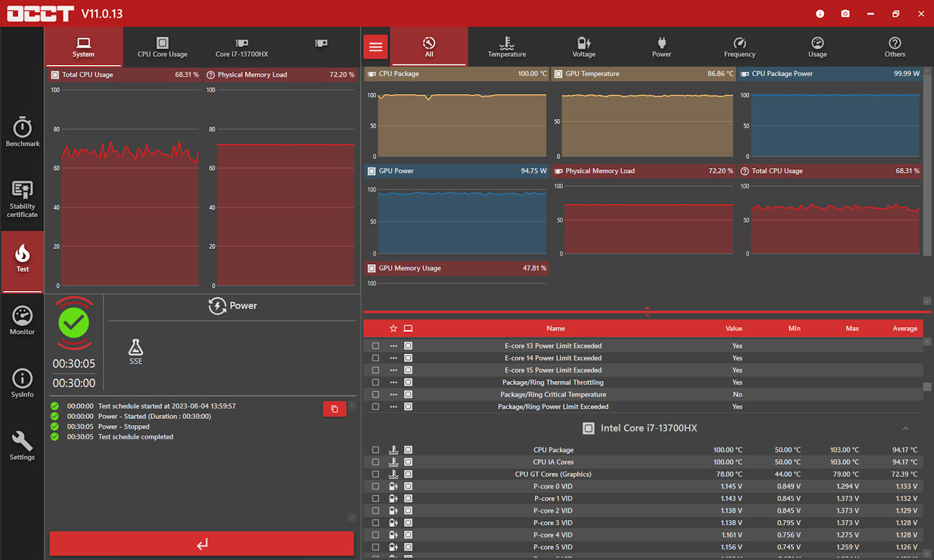Viewport: 934px width, 560px height.
Task: Open the red hamburger menu
Action: pyautogui.click(x=376, y=47)
